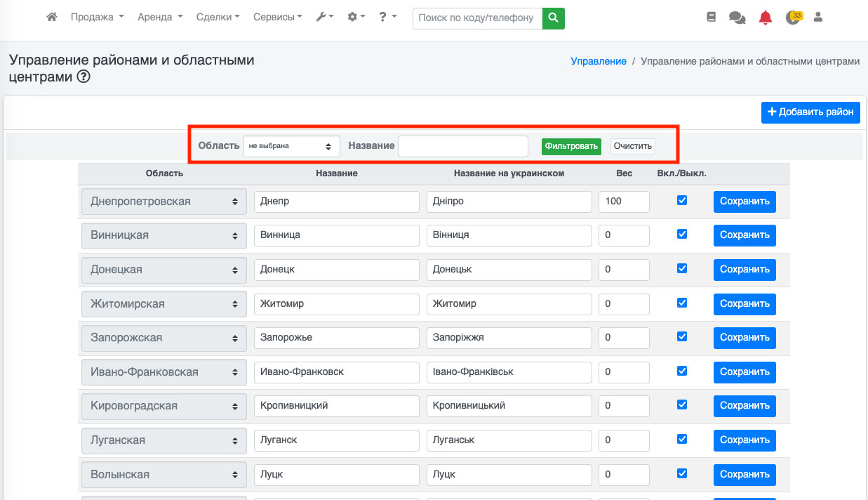The image size is (868, 500).
Task: Click the Название filter text field
Action: click(x=462, y=146)
